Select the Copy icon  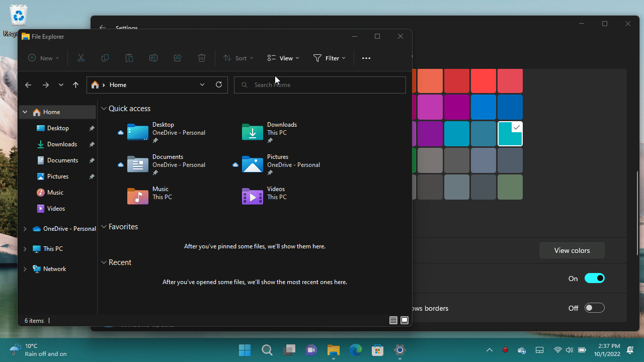tap(105, 58)
